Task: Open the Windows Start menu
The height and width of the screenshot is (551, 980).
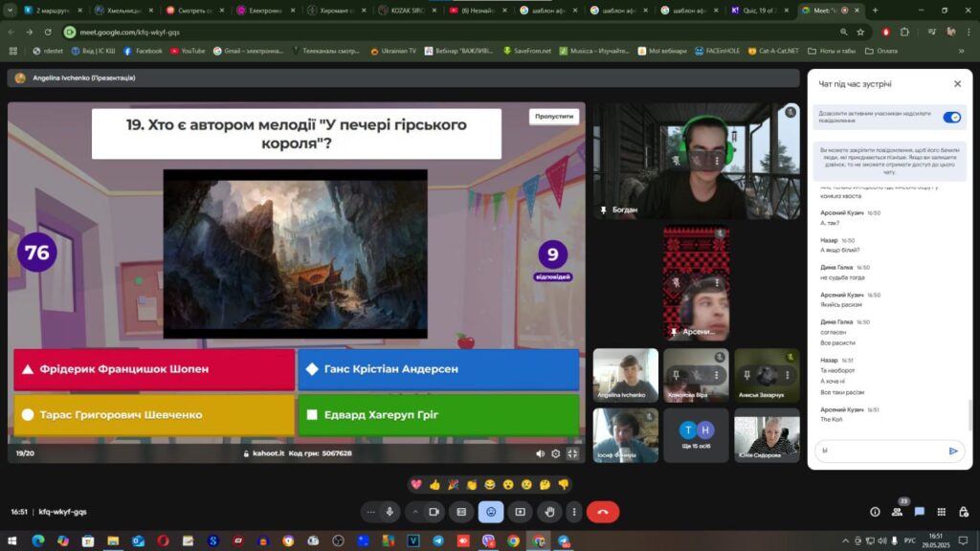Action: tap(11, 540)
